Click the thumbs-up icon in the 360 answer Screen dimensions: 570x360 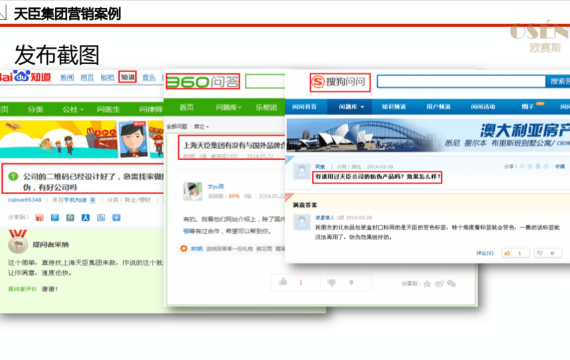pyautogui.click(x=283, y=282)
